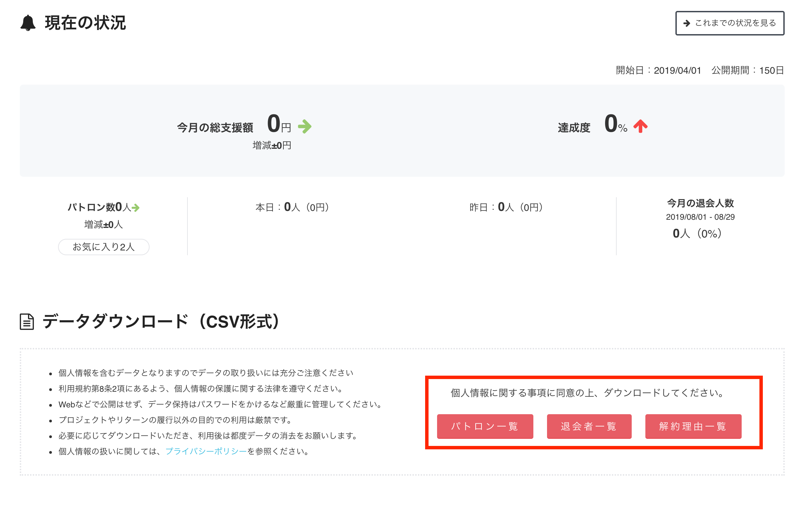Click the 今月の退会人数 heading

[700, 203]
